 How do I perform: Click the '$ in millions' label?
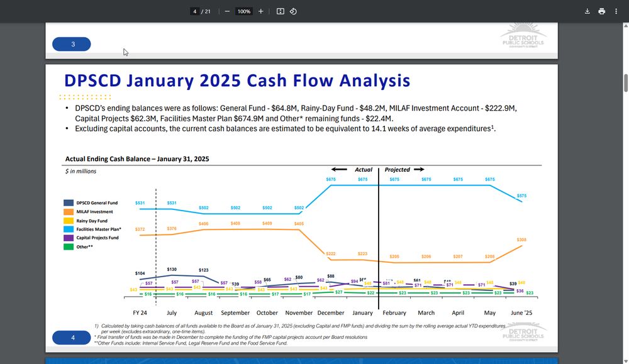click(81, 171)
